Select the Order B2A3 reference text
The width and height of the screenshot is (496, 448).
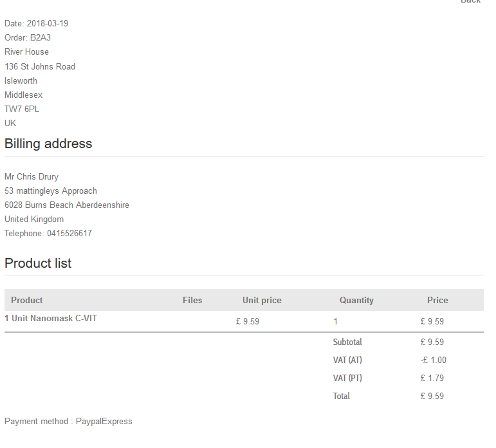coord(28,38)
